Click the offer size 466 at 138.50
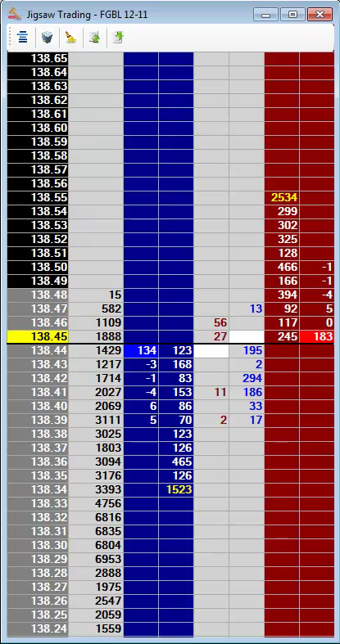Image resolution: width=340 pixels, height=644 pixels. point(282,268)
